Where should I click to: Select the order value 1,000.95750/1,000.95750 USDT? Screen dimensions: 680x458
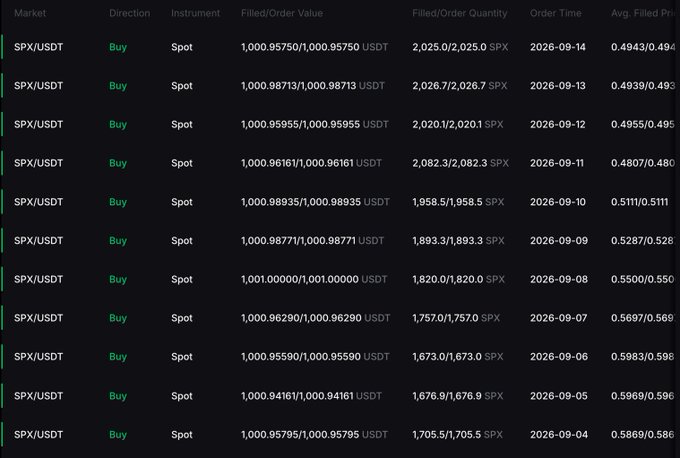coord(314,47)
